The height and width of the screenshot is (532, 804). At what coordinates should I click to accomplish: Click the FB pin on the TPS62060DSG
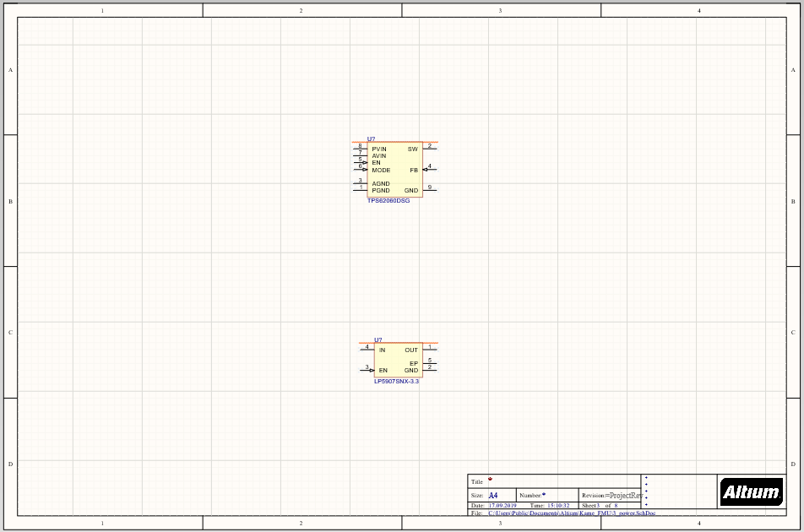[x=428, y=170]
